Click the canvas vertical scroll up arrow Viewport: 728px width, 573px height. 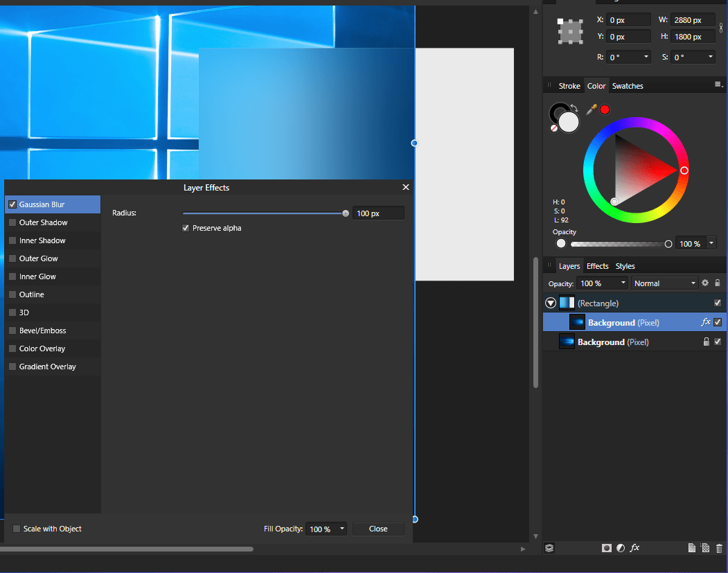click(x=536, y=12)
